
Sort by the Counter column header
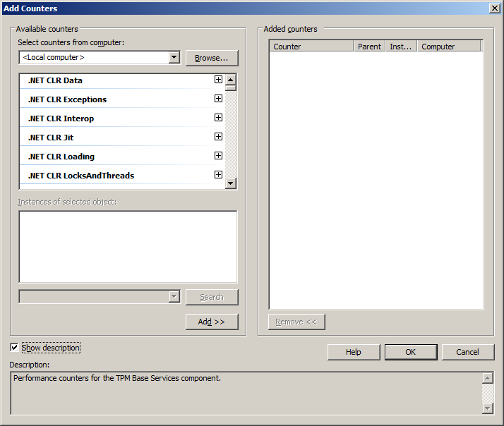[x=311, y=47]
